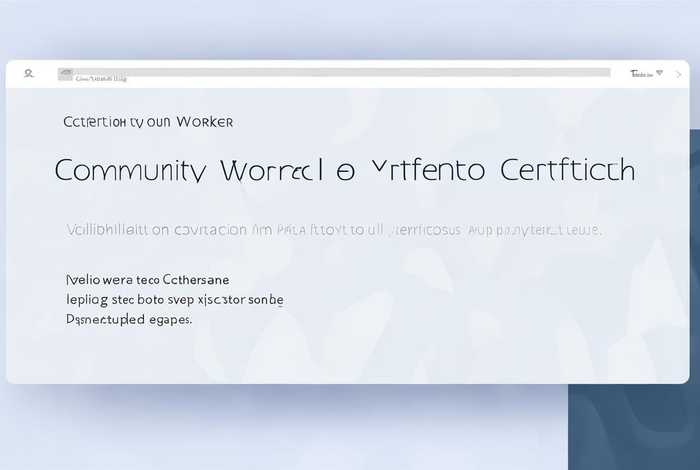Click the small page icon in address bar
Image resolution: width=700 pixels, height=470 pixels.
65,73
